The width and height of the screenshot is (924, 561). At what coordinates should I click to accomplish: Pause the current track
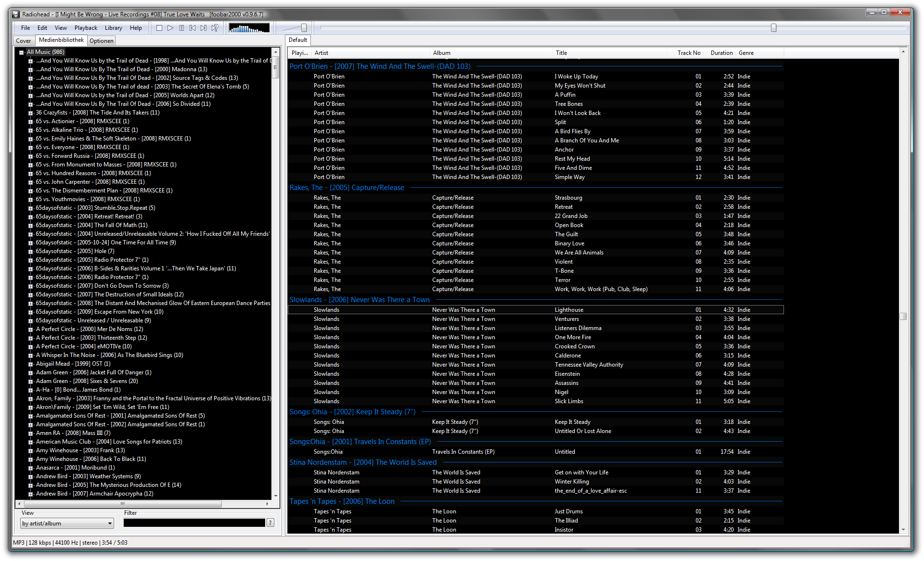[x=181, y=28]
